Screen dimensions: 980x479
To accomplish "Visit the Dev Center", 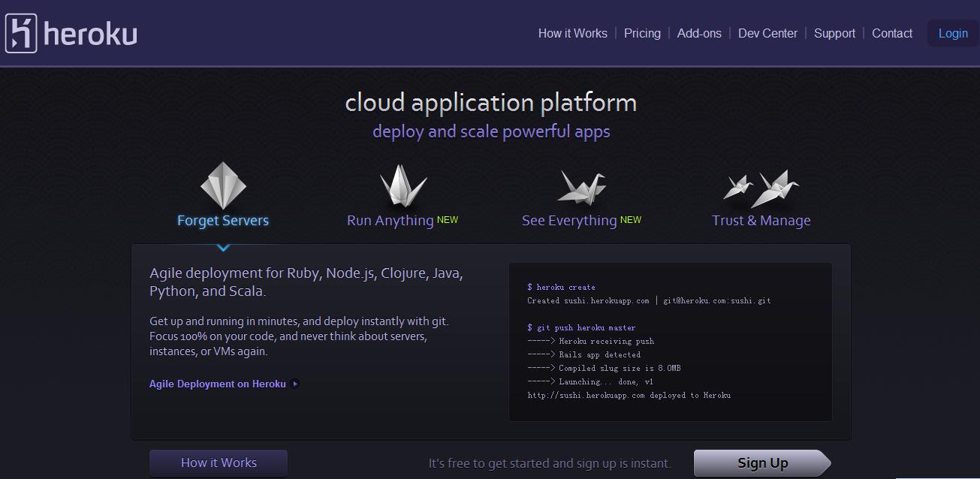I will pyautogui.click(x=767, y=33).
